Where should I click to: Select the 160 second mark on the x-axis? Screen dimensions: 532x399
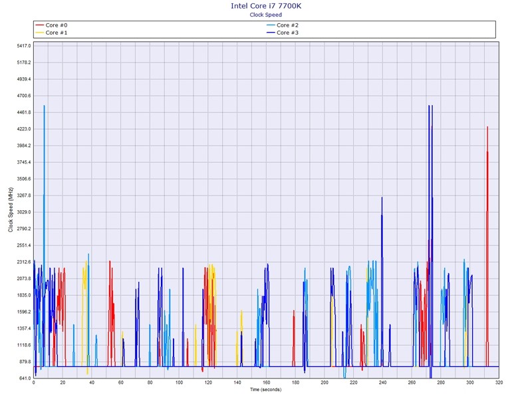266,383
